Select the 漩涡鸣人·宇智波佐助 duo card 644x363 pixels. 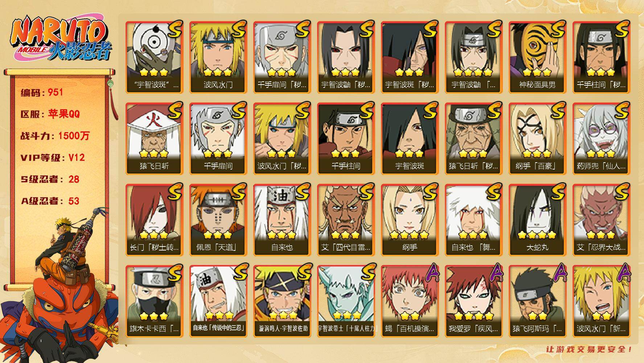pyautogui.click(x=282, y=301)
